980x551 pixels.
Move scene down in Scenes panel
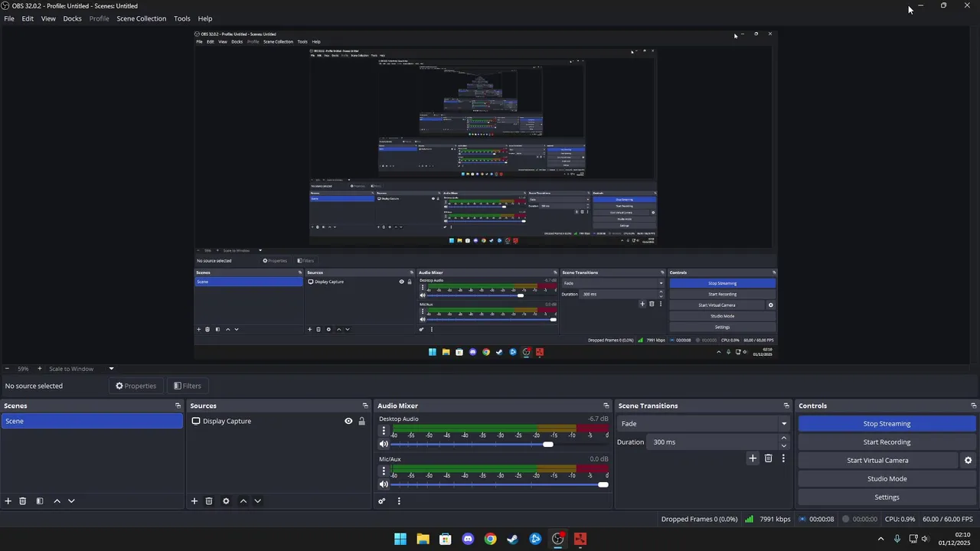pos(71,501)
